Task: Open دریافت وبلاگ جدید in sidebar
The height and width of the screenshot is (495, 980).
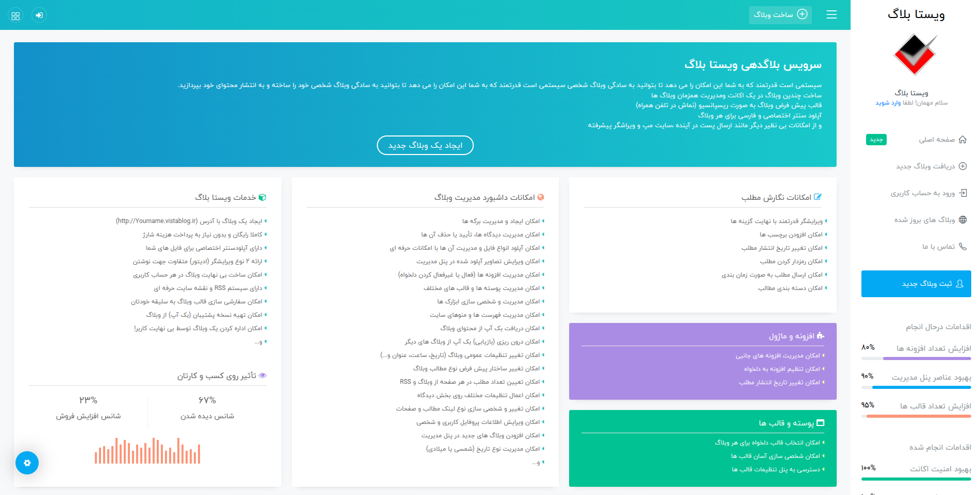Action: (925, 166)
